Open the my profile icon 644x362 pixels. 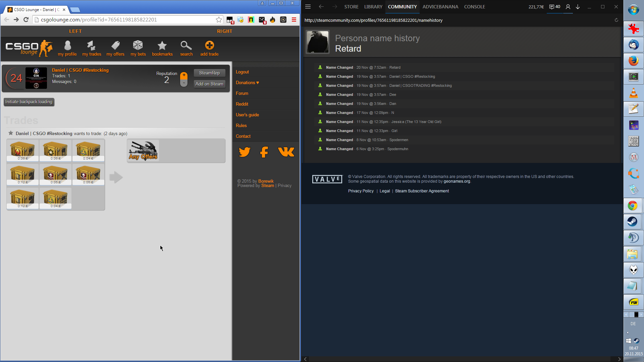(67, 46)
